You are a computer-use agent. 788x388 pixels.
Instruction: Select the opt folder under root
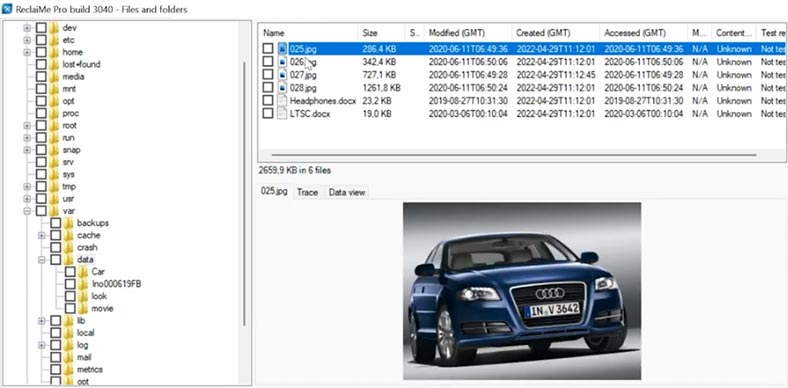[x=68, y=101]
